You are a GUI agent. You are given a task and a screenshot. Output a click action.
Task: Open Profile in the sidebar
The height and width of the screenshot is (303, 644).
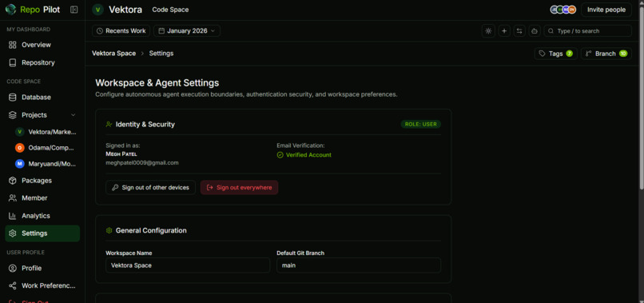(42, 268)
